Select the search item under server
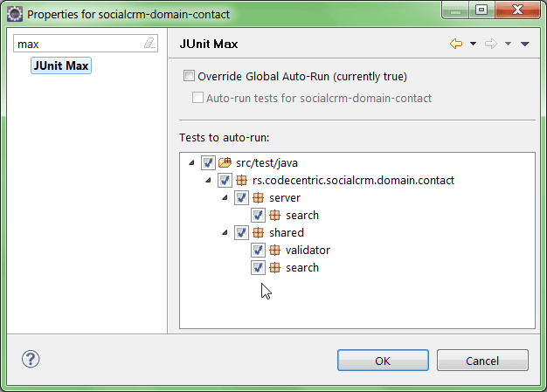 point(301,216)
